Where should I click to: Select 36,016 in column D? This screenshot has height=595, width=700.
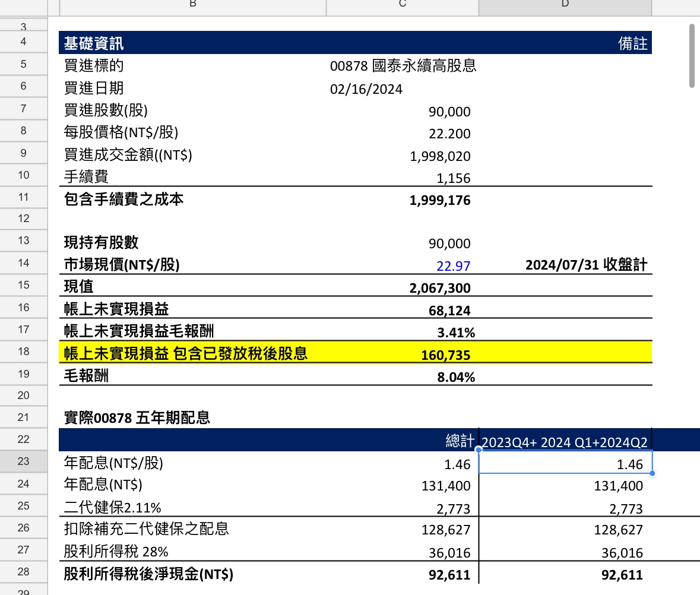coord(622,553)
